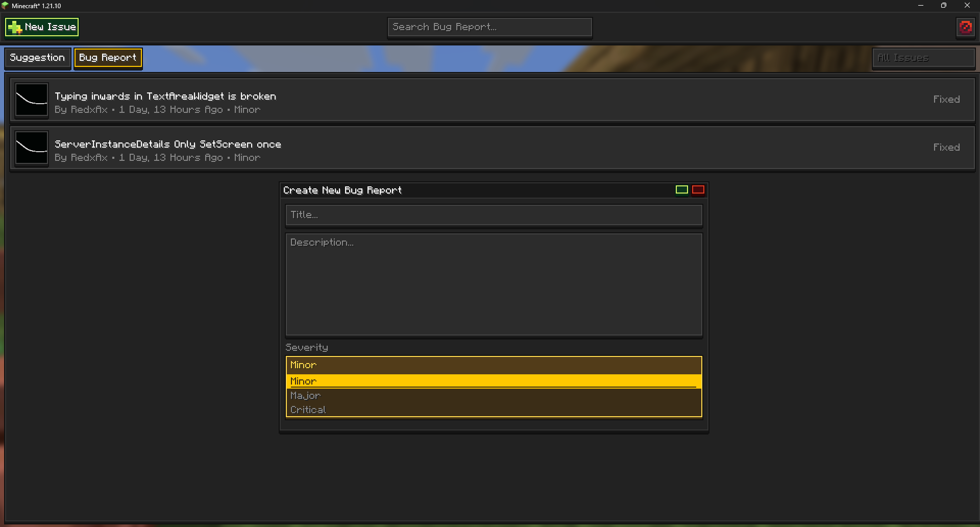Select the Bug Report tab
This screenshot has height=527, width=980.
108,58
